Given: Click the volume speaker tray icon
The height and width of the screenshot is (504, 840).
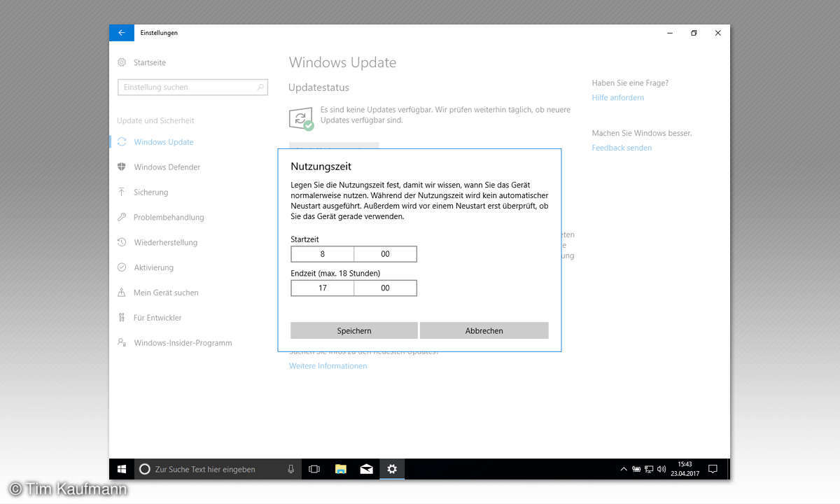Looking at the screenshot, I should click(661, 469).
